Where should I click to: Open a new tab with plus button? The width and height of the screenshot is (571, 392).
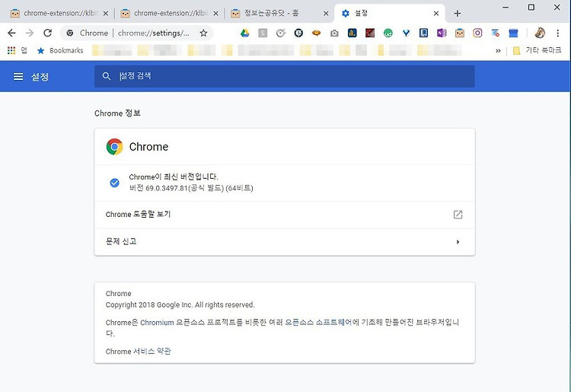[458, 14]
